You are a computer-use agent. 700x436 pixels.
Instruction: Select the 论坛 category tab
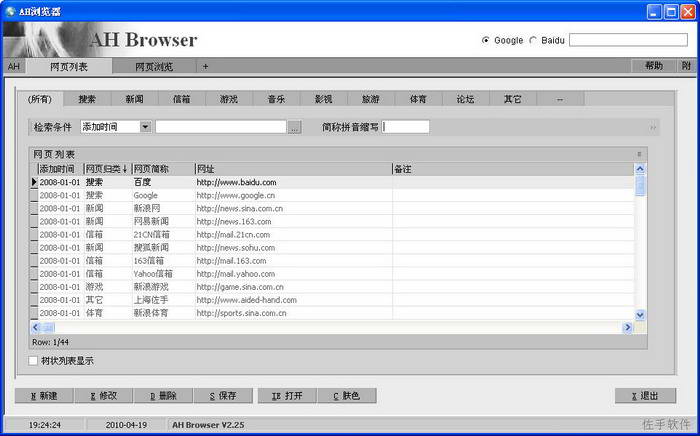point(466,99)
